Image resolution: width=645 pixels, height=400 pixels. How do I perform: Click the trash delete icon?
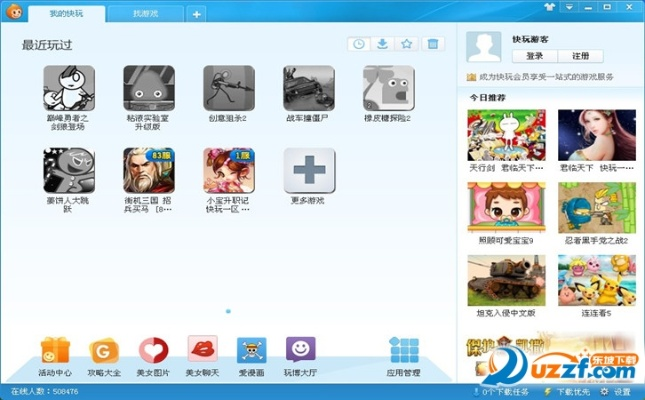tap(432, 44)
